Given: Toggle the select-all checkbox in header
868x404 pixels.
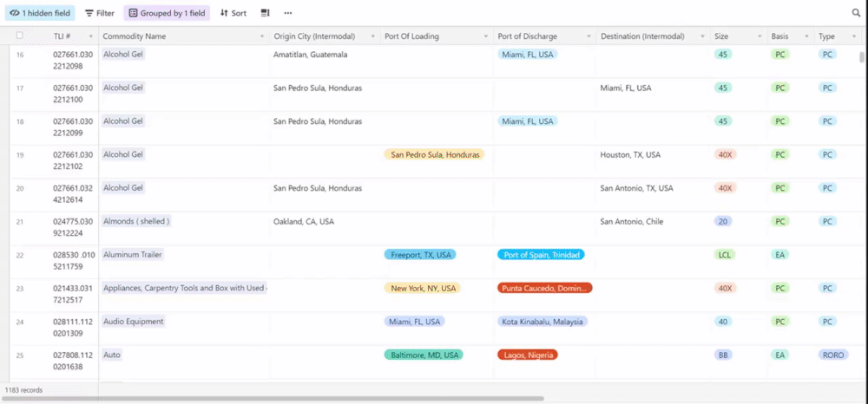Looking at the screenshot, I should [x=20, y=36].
